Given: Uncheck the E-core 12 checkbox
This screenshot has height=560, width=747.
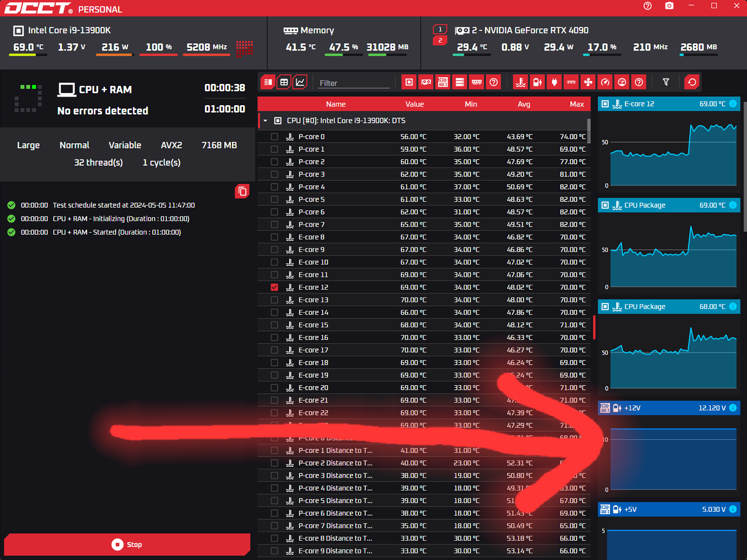Looking at the screenshot, I should pos(274,287).
